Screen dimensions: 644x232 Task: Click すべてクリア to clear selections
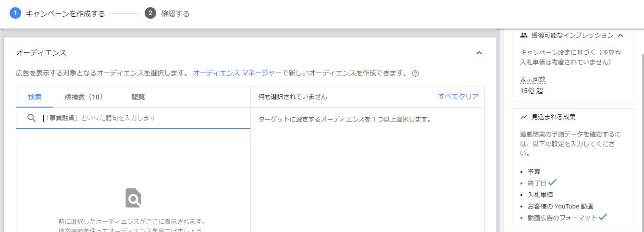click(x=458, y=97)
